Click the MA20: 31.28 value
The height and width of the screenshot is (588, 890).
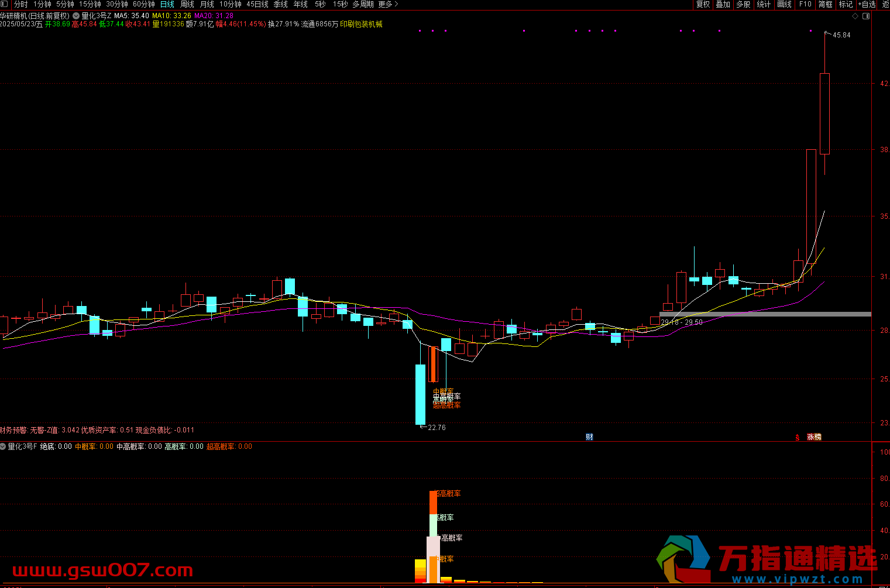coord(214,16)
